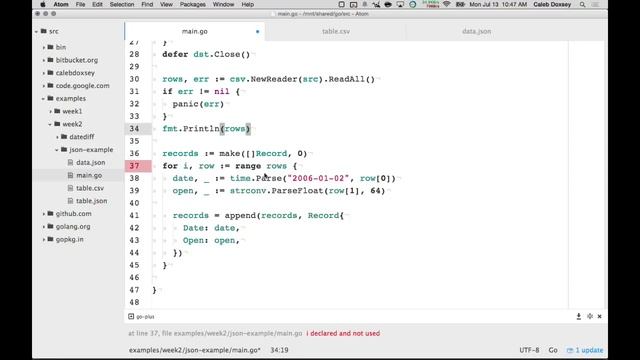This screenshot has height=360, width=640.
Task: Open table.csv in the tree view
Action: tap(90, 188)
